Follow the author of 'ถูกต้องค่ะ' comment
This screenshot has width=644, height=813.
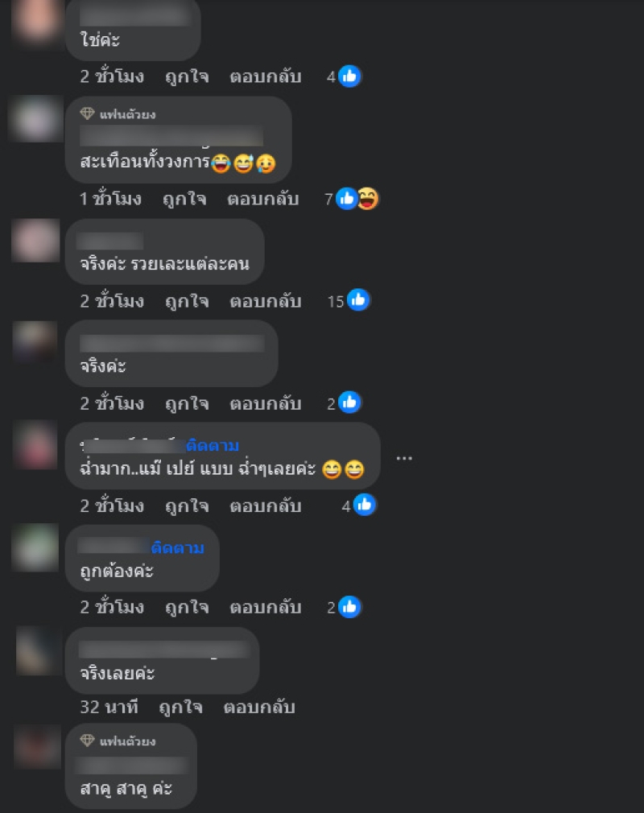pyautogui.click(x=177, y=547)
